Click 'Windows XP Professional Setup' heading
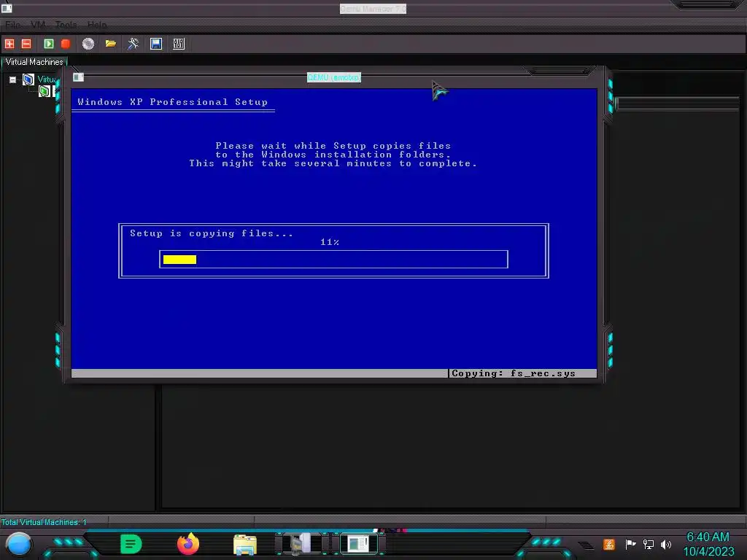 (x=172, y=102)
